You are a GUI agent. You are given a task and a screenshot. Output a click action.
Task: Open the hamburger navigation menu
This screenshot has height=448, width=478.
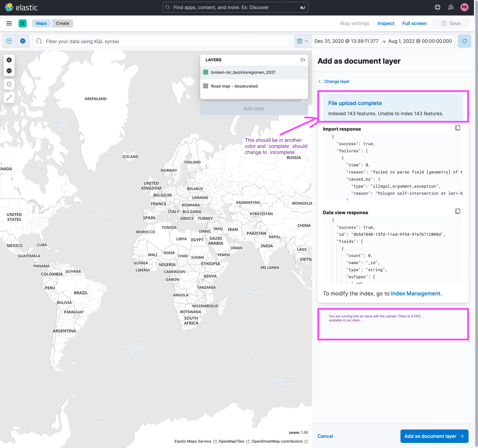pos(9,23)
